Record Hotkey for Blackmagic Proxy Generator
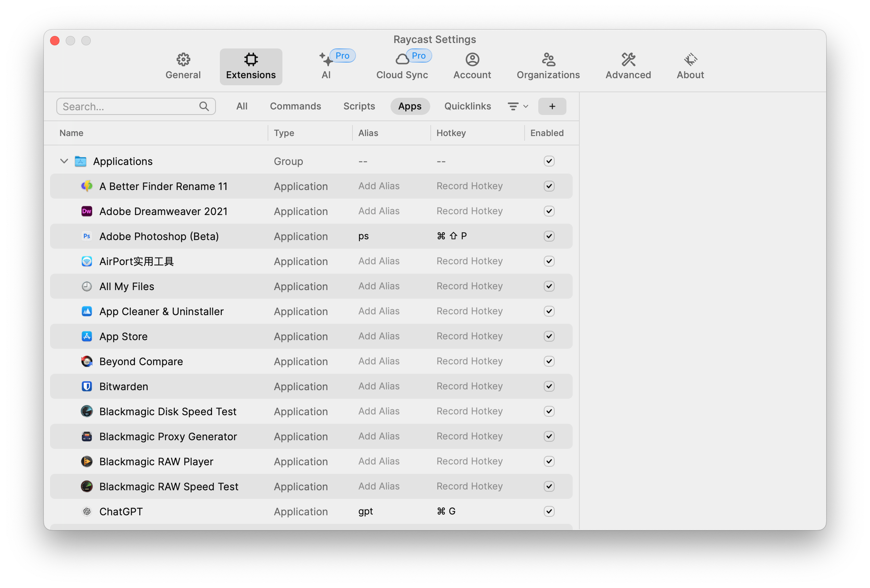Viewport: 870px width, 588px height. point(469,436)
